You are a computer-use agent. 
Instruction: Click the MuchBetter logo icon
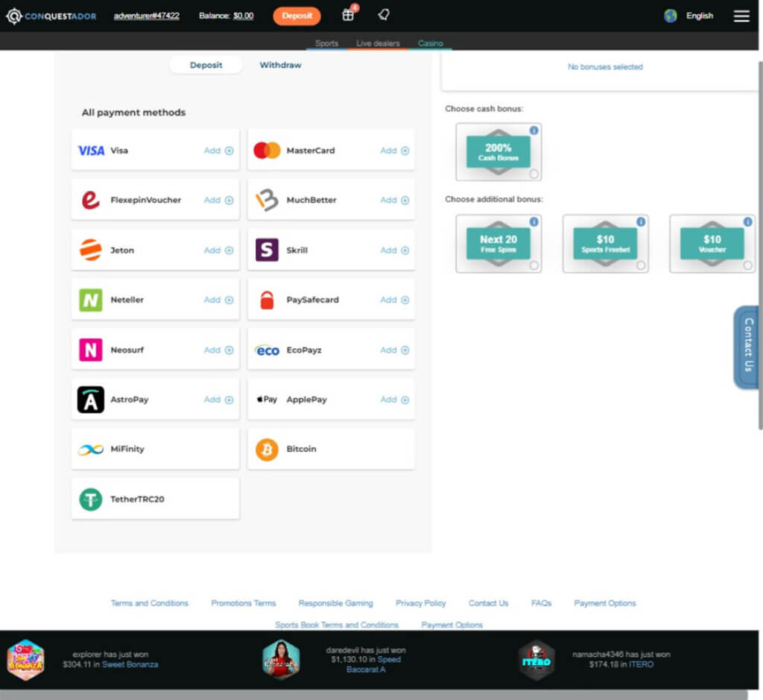267,200
